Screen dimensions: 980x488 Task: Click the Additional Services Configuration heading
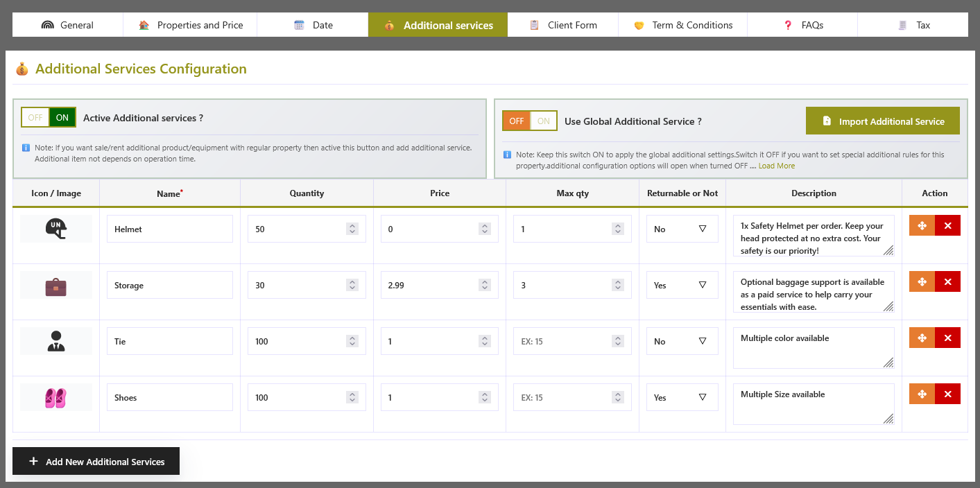(141, 69)
